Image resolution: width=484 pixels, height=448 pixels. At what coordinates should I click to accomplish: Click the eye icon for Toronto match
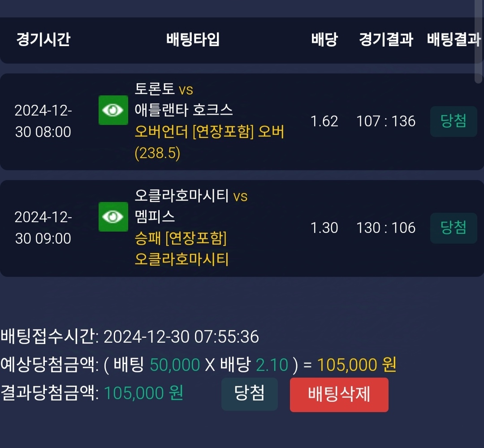113,110
